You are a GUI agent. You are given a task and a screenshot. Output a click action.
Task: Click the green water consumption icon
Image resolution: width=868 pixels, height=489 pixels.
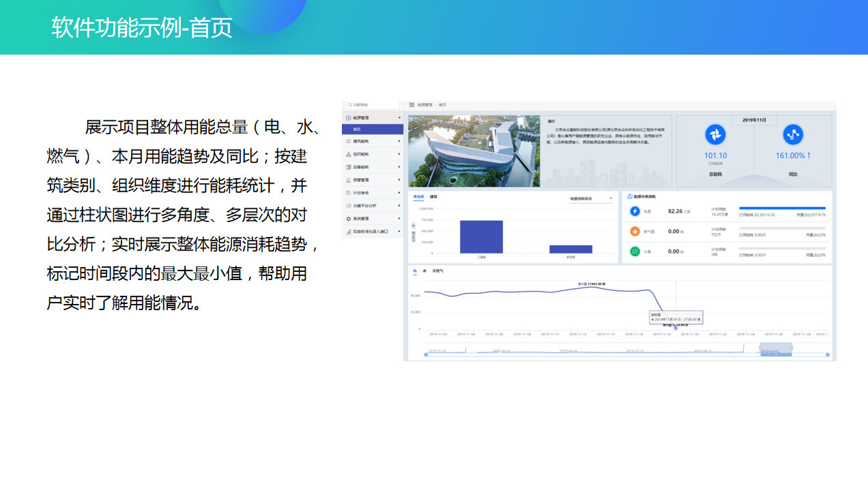pos(635,251)
